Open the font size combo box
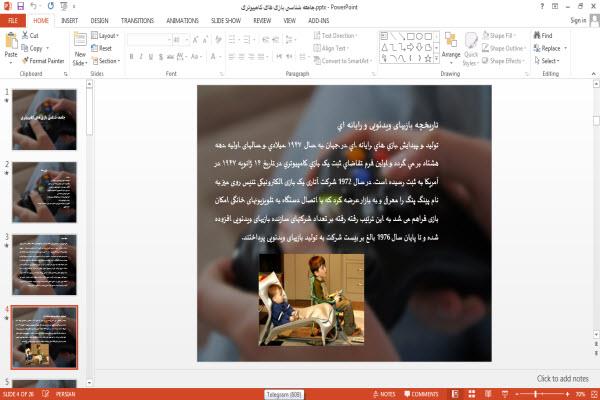 181,40
